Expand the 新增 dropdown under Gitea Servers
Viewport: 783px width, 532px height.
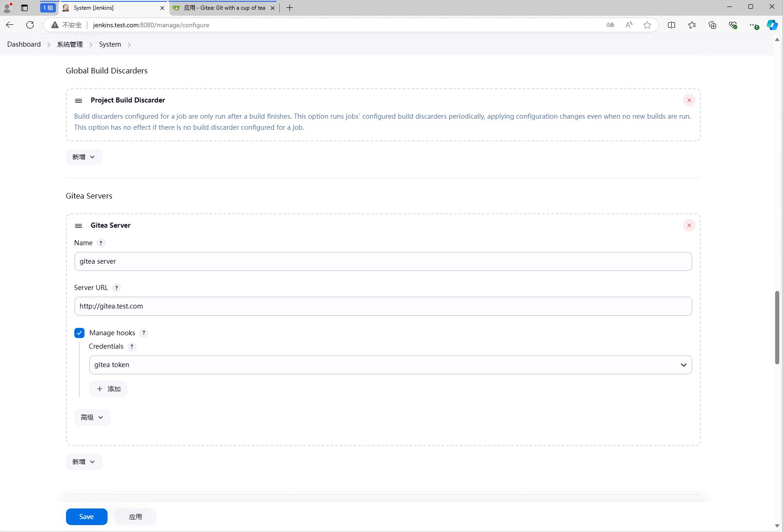tap(84, 462)
